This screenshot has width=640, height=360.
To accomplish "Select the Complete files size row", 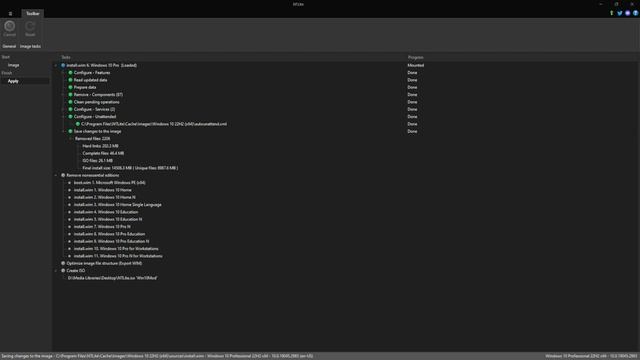I will pos(103,153).
